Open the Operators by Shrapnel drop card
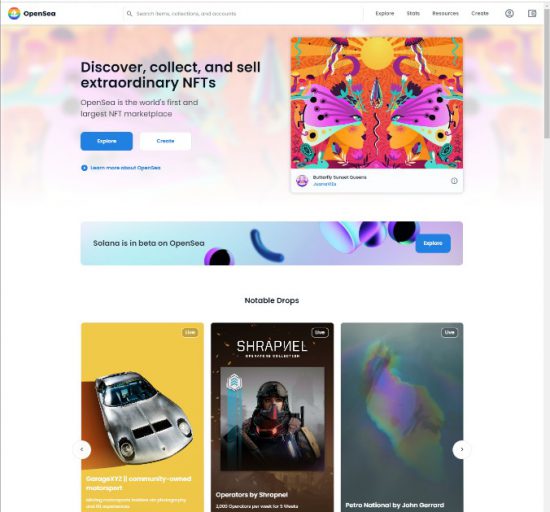This screenshot has width=550, height=512. pyautogui.click(x=272, y=417)
